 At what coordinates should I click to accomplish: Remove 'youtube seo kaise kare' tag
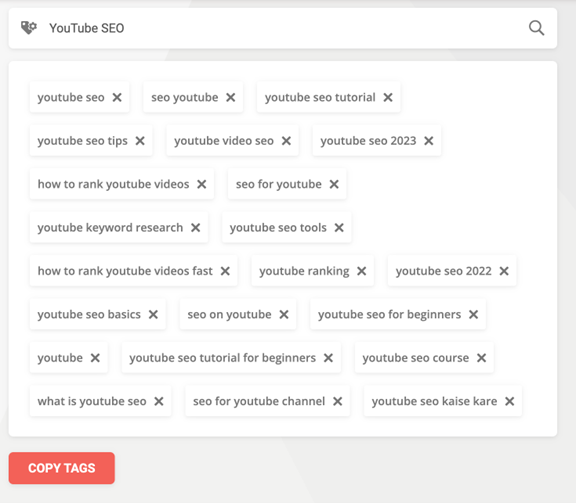click(510, 401)
